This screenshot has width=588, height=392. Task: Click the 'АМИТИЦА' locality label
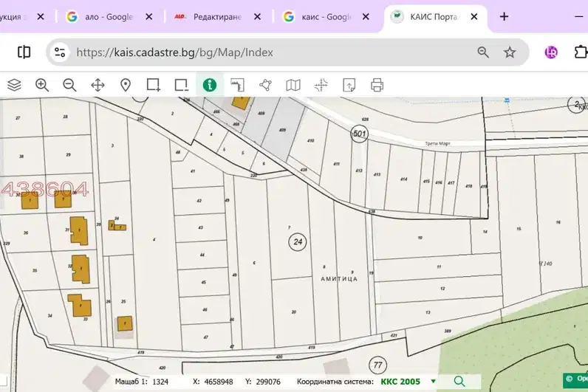pyautogui.click(x=339, y=279)
